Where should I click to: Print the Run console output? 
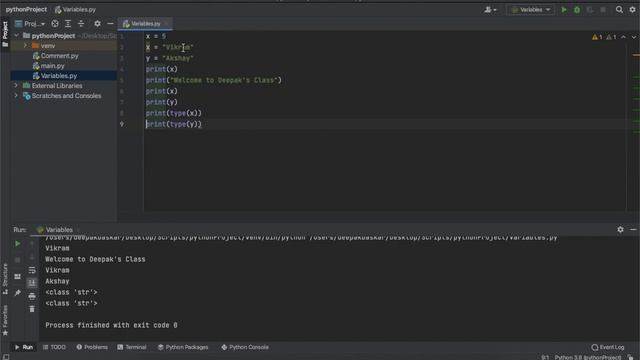tap(32, 296)
